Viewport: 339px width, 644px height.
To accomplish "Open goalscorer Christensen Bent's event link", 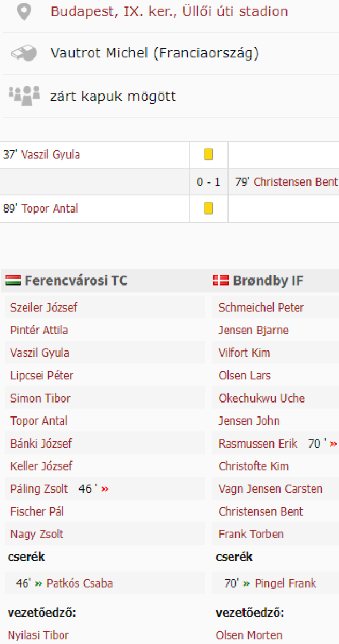I will 296,182.
